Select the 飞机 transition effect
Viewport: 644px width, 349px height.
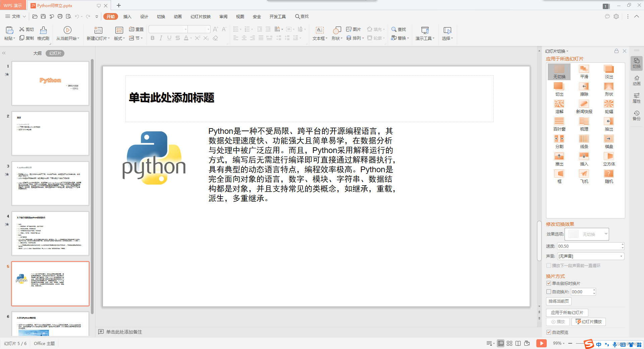pyautogui.click(x=584, y=177)
